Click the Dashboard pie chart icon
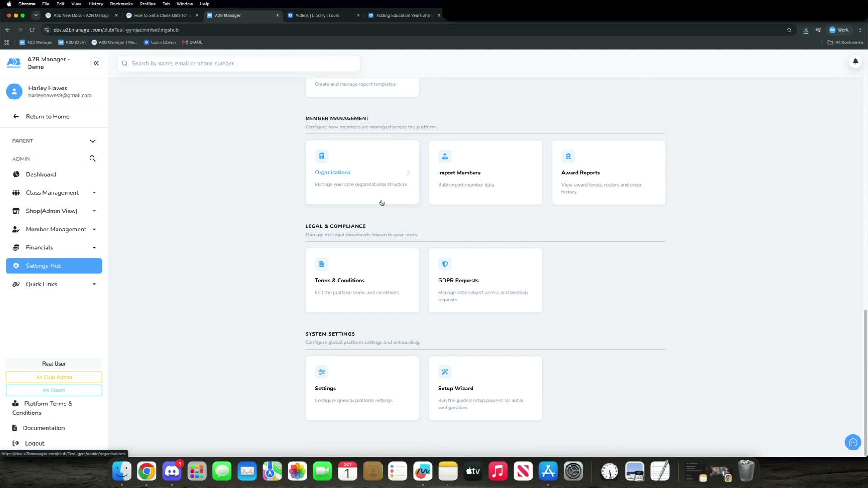Screen dimensions: 868x488 16,174
